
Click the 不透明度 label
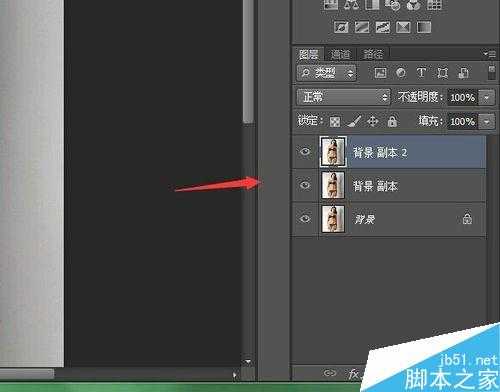(420, 97)
